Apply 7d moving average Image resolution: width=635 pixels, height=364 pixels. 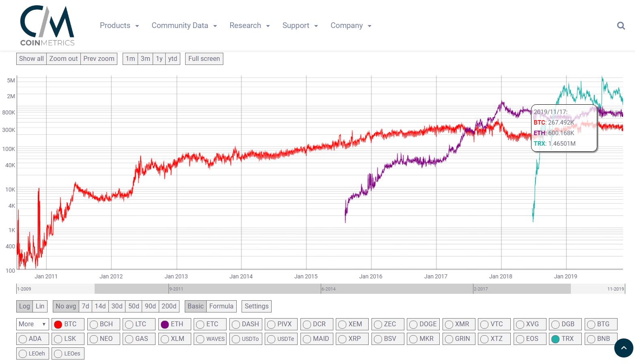coord(85,306)
